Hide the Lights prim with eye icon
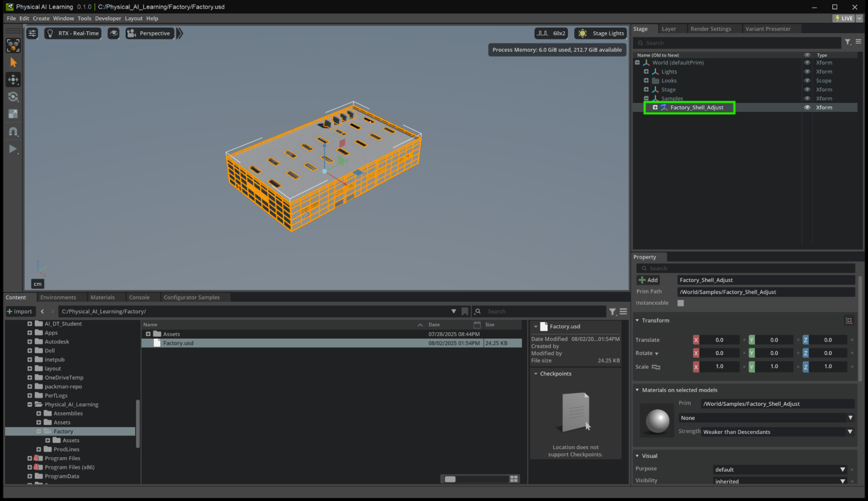Screen dimensions: 868x501 click(807, 72)
